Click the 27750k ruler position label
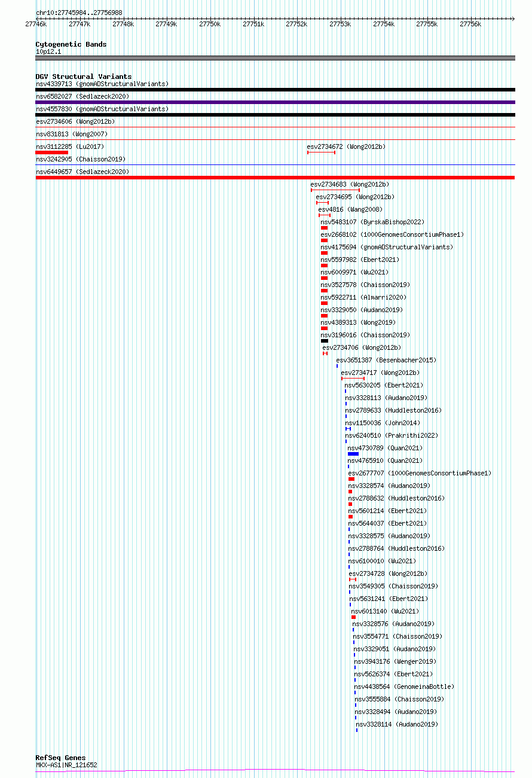532x778 pixels. [x=210, y=24]
